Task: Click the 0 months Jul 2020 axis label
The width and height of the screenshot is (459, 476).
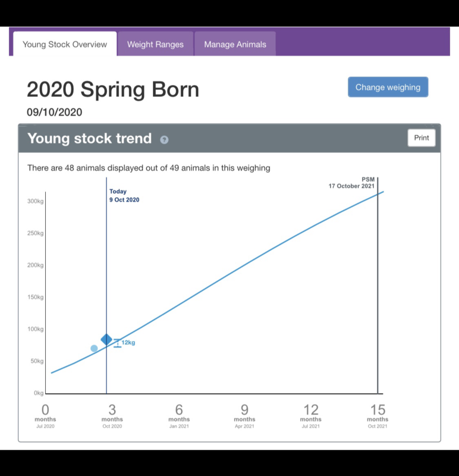Action: tap(45, 416)
